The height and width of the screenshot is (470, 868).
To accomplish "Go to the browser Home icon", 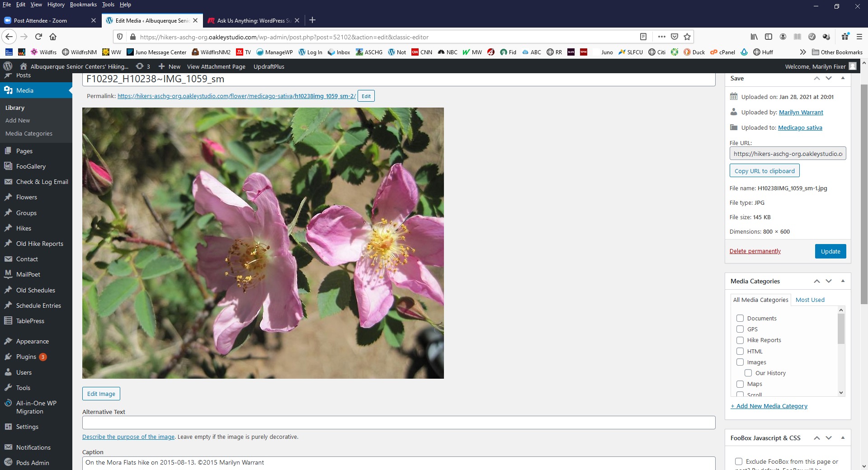I will click(53, 37).
